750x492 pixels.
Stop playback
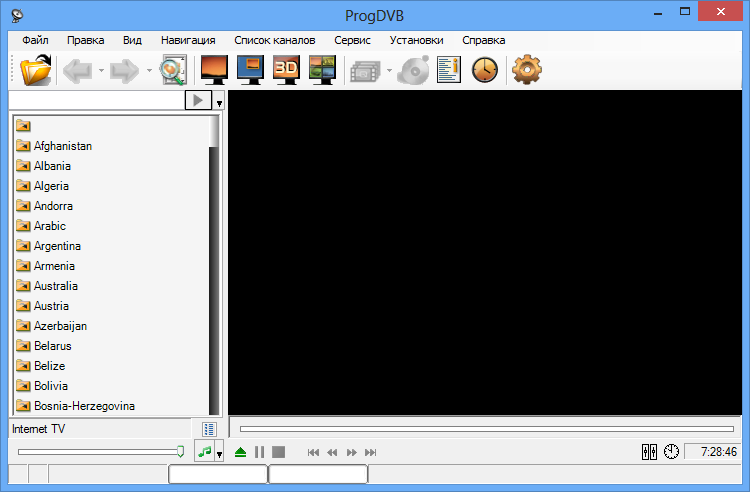click(278, 452)
